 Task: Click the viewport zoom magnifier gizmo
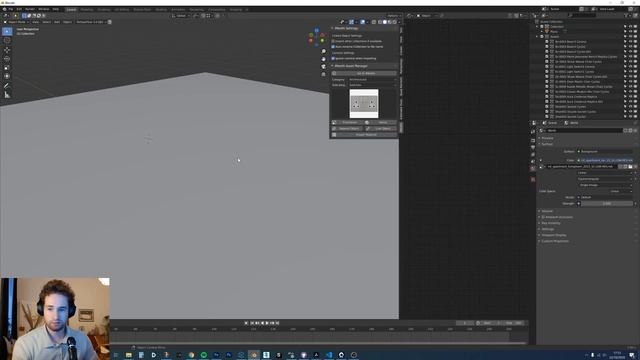(x=324, y=51)
